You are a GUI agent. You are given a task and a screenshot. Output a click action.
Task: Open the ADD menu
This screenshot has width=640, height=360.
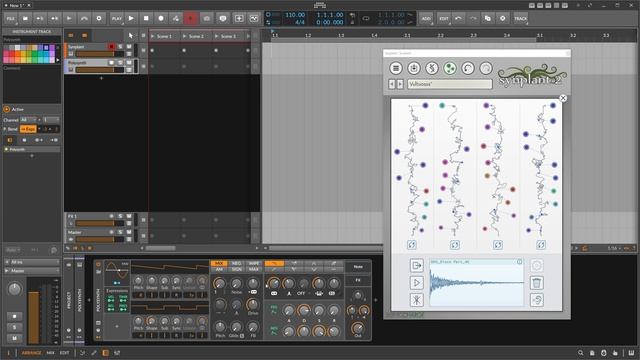pyautogui.click(x=426, y=18)
